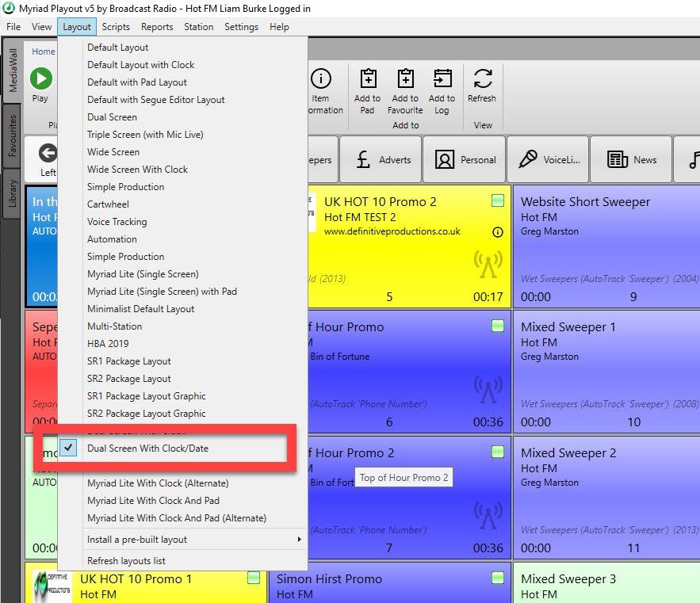Image resolution: width=700 pixels, height=603 pixels.
Task: Open the File menu
Action: pos(13,27)
